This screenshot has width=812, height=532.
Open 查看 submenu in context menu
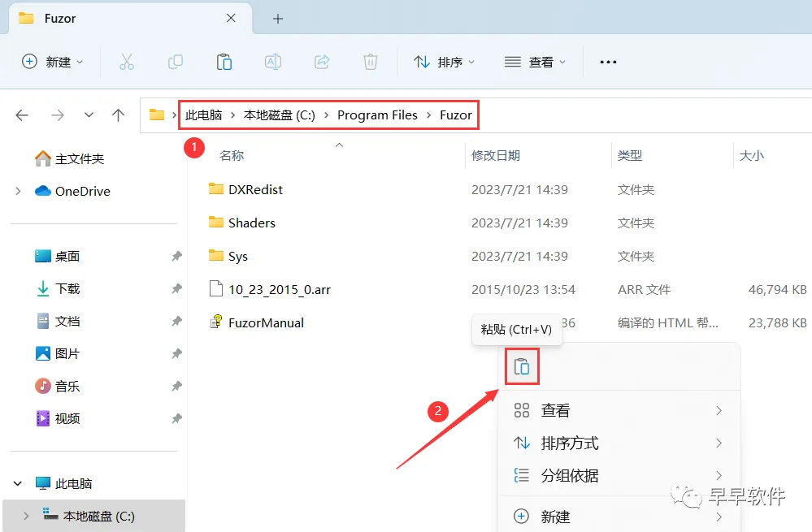tap(619, 410)
